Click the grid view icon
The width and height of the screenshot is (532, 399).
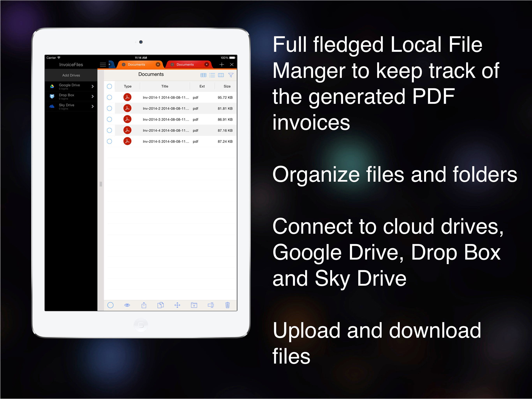[x=203, y=75]
